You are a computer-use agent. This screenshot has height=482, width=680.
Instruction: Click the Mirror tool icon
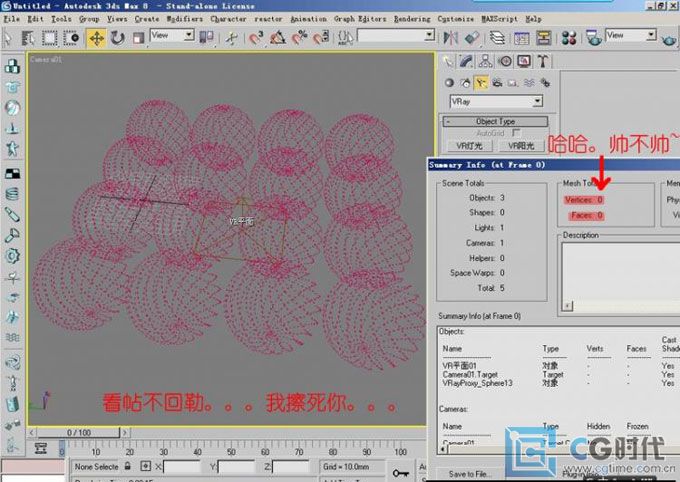451,38
